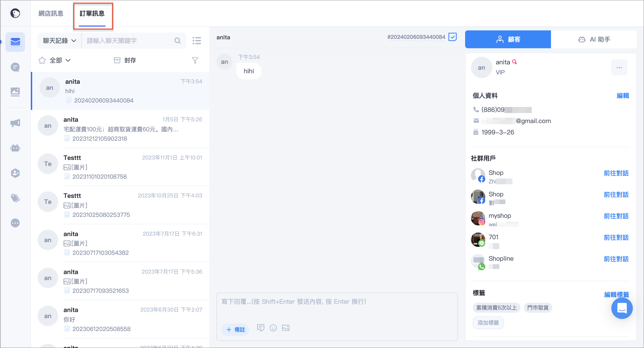Image resolution: width=644 pixels, height=348 pixels.
Task: Click the 編輯標籤 link
Action: coord(616,295)
